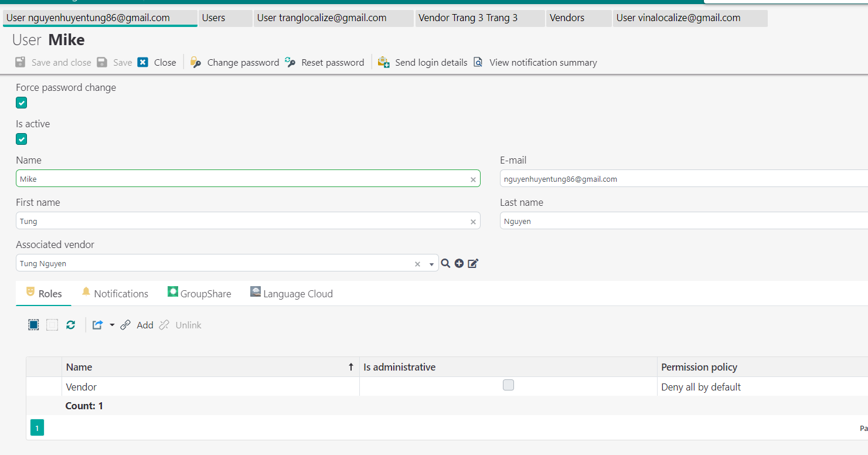Expand the export options dropdown arrow
The height and width of the screenshot is (455, 868).
112,325
